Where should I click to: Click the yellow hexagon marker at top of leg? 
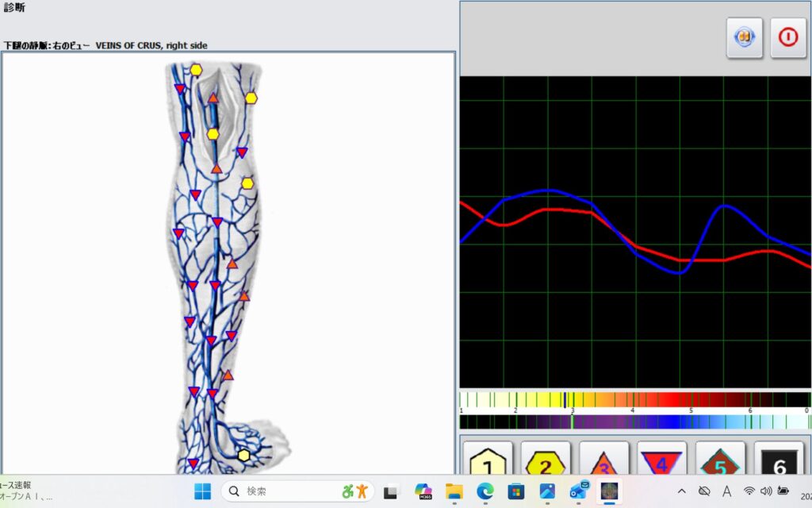click(x=196, y=70)
